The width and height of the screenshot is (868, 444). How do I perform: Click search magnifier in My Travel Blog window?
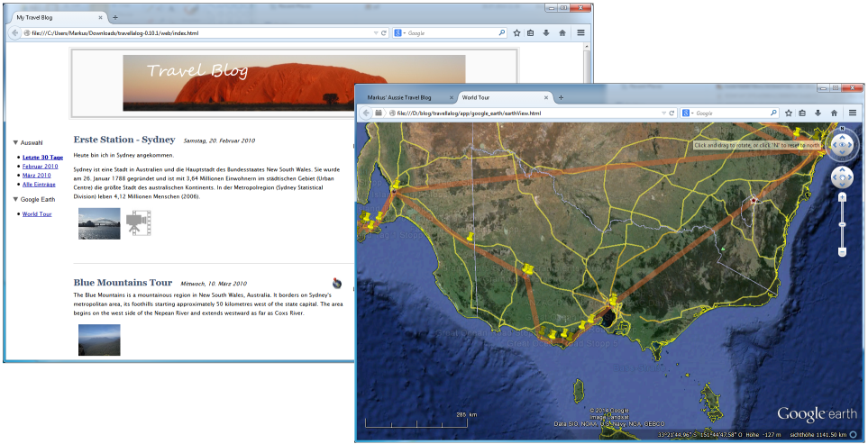[x=501, y=33]
